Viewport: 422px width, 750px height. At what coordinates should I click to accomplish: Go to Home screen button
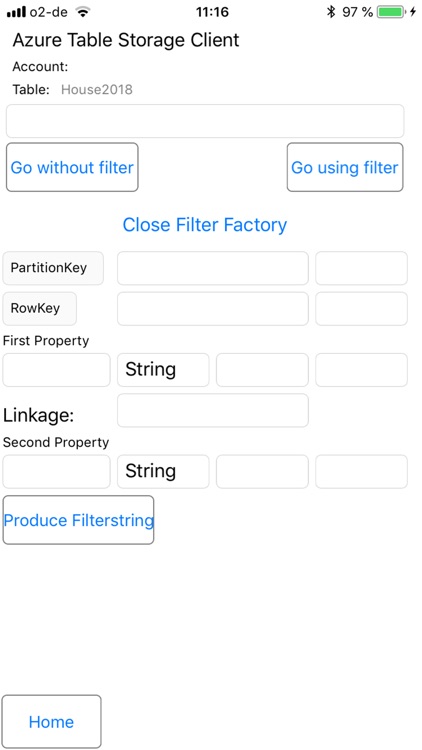(x=52, y=721)
